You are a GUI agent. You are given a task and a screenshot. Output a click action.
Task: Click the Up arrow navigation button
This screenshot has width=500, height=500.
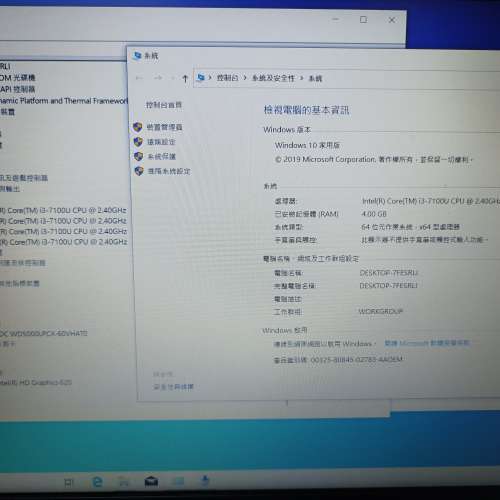[x=185, y=79]
